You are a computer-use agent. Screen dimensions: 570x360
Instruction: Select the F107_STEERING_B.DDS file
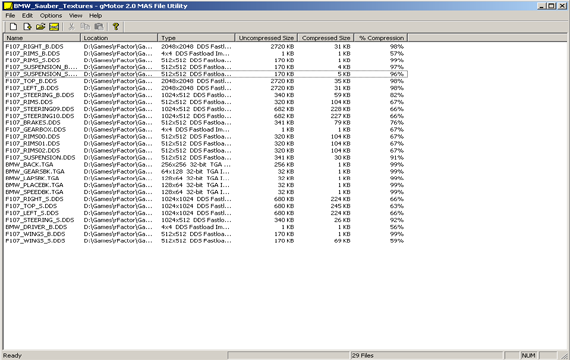click(x=40, y=95)
